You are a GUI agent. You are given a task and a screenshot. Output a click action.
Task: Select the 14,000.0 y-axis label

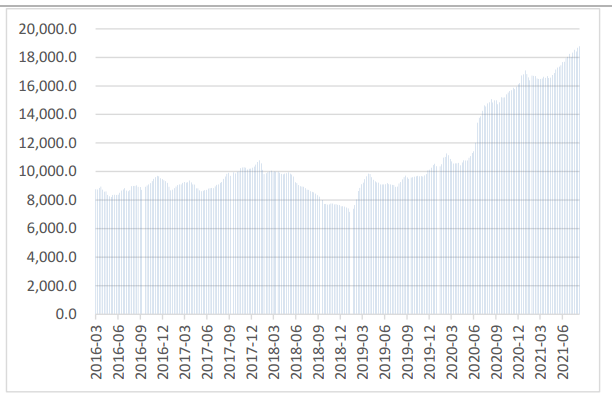pos(48,114)
